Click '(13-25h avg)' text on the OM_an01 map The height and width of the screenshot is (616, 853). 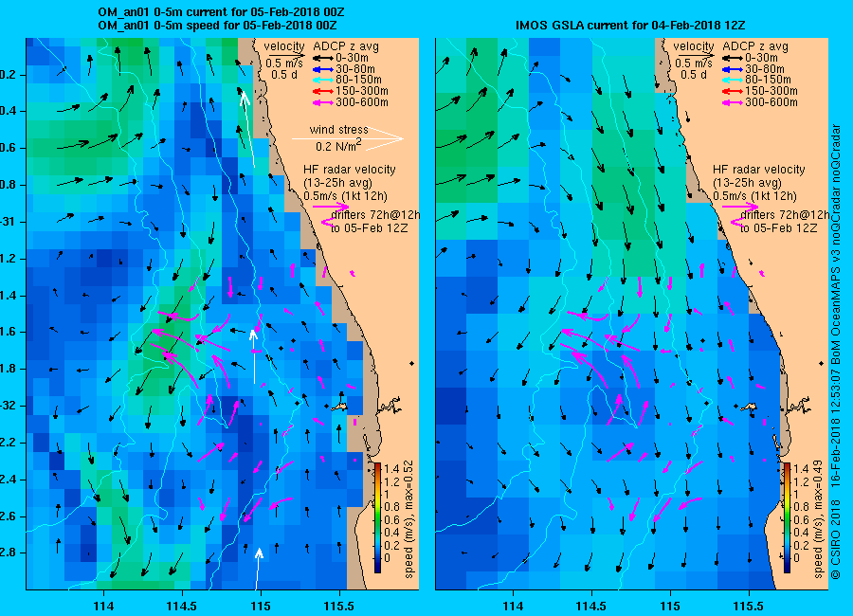pyautogui.click(x=337, y=183)
